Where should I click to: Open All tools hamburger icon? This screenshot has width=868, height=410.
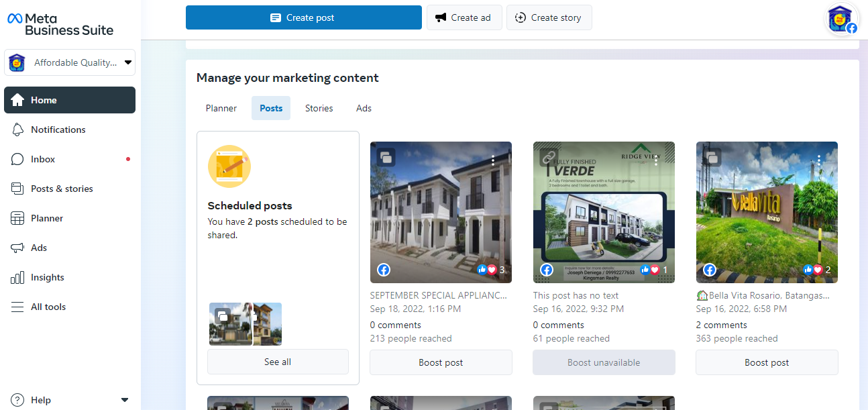coord(18,307)
